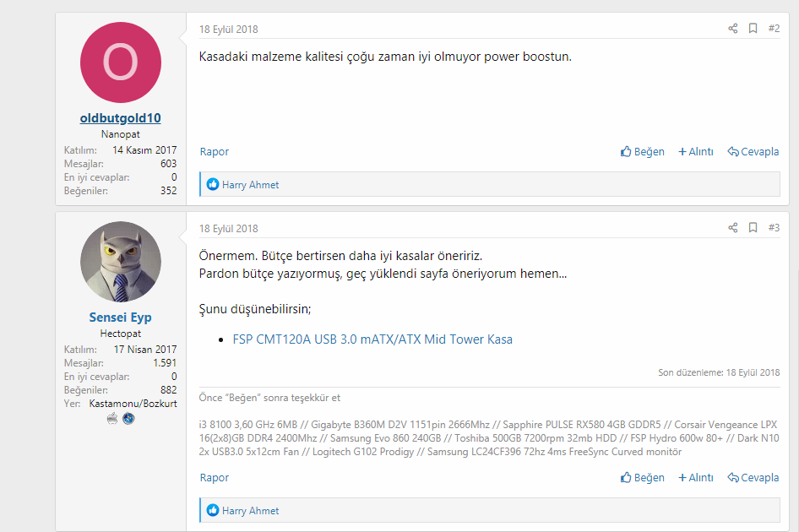Reply to Sensei Eyp's post with Cevapla
The width and height of the screenshot is (799, 532).
coord(753,478)
